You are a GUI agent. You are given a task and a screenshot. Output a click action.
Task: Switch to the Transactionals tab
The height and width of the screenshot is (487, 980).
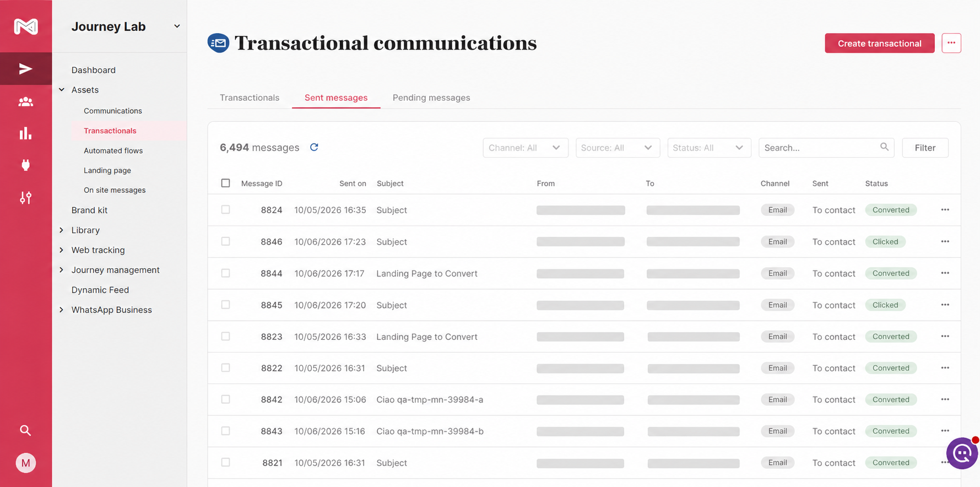(250, 98)
